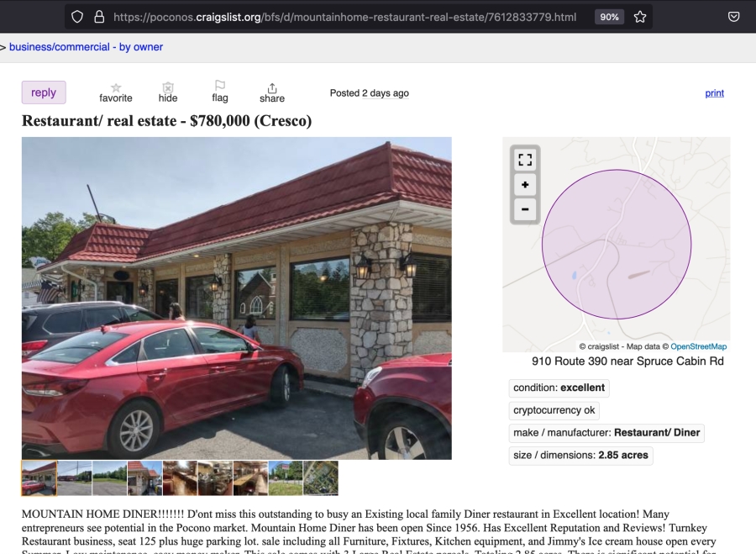756x554 pixels.
Task: Open the Pocket save icon
Action: (733, 17)
